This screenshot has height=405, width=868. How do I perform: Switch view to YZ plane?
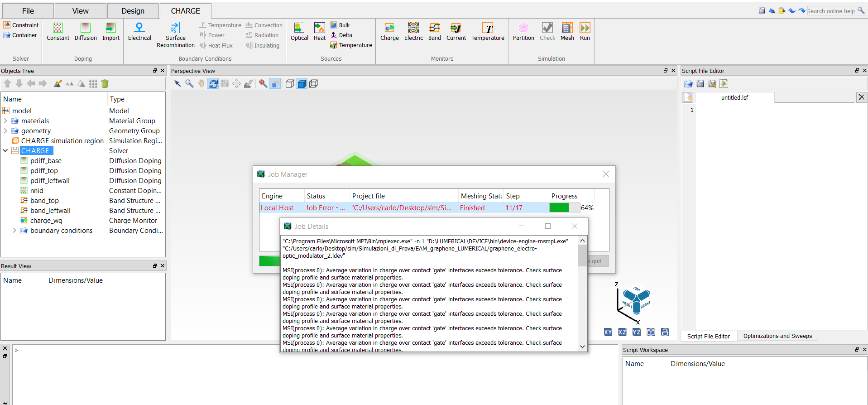(x=637, y=332)
